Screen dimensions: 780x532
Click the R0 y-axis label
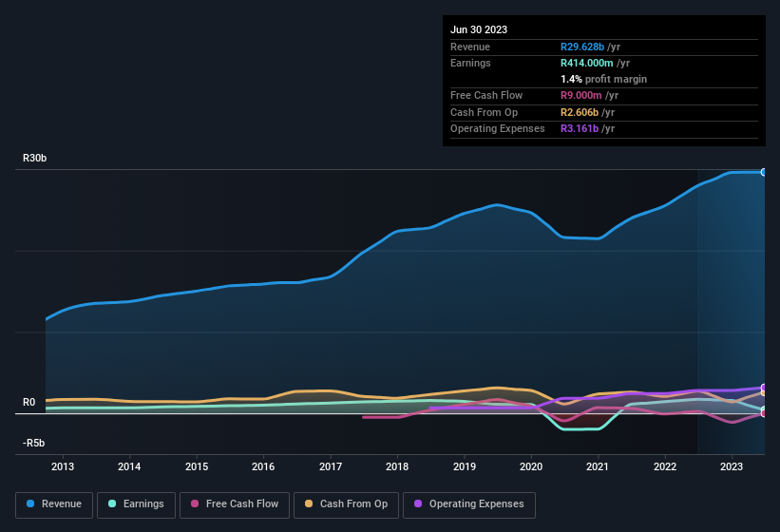tap(29, 402)
